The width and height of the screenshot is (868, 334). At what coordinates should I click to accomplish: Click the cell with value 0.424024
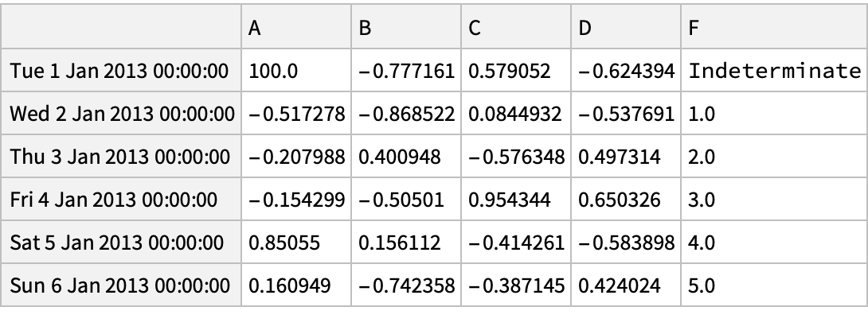click(626, 285)
